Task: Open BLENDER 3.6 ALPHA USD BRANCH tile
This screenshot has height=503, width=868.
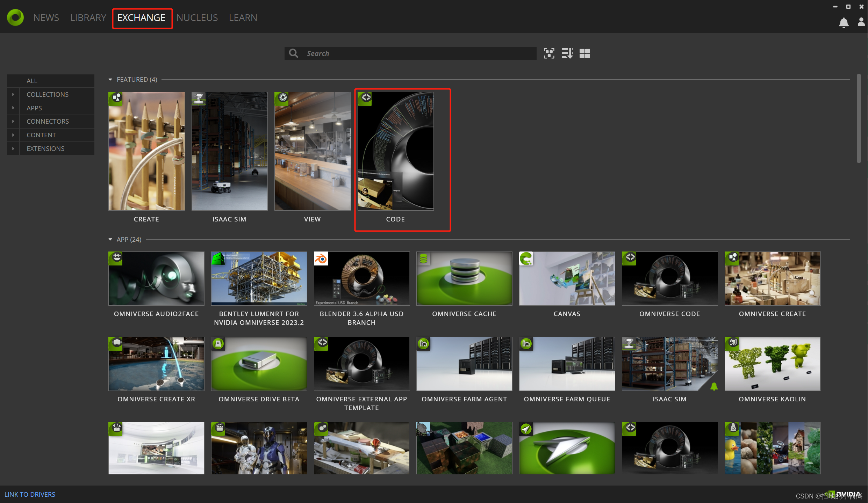Action: click(x=362, y=278)
